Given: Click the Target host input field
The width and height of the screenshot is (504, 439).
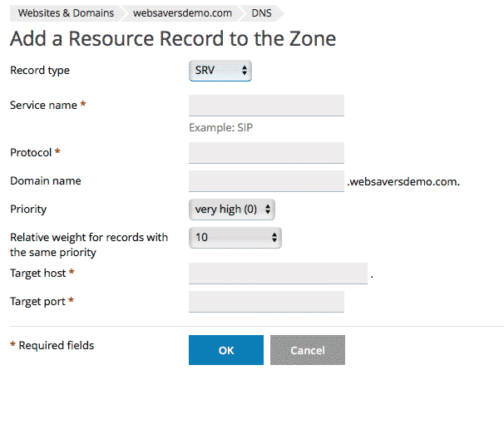Looking at the screenshot, I should pyautogui.click(x=278, y=274).
